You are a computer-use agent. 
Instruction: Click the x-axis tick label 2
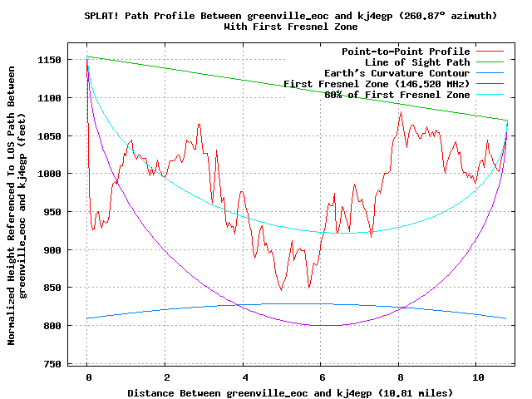tap(166, 377)
